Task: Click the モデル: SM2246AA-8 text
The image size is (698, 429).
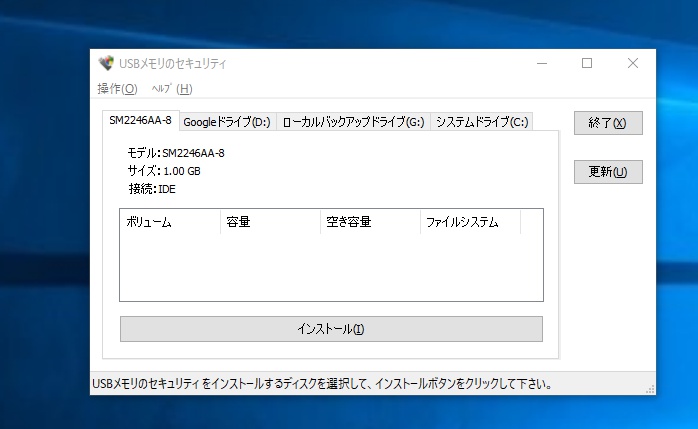Action: [x=176, y=153]
